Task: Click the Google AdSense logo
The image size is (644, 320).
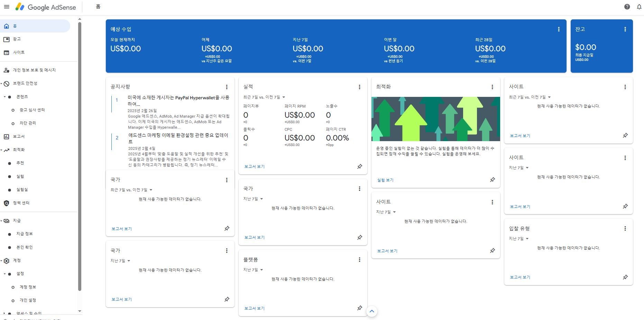Action: pyautogui.click(x=46, y=7)
